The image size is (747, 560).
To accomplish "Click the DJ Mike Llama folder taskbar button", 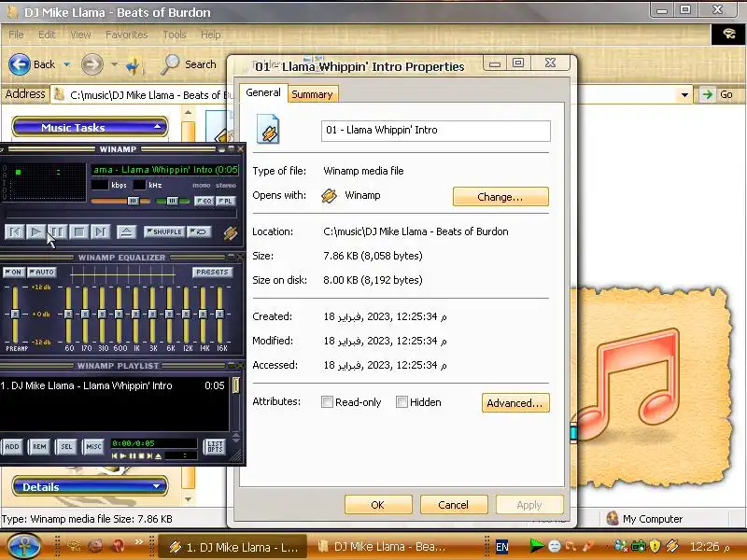I will coord(384,547).
